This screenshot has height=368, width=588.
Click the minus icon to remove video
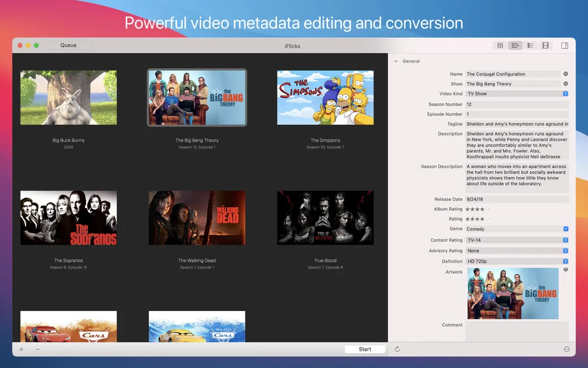click(x=37, y=349)
